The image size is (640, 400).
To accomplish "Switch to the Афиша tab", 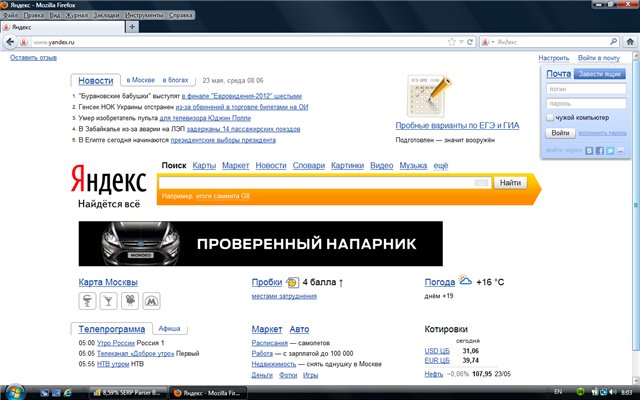I will 169,328.
